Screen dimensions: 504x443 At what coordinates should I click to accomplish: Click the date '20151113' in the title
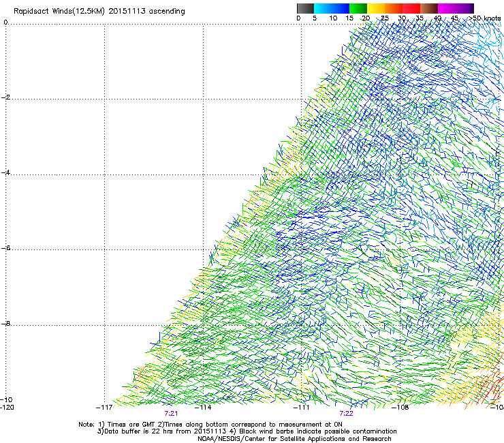coord(127,12)
